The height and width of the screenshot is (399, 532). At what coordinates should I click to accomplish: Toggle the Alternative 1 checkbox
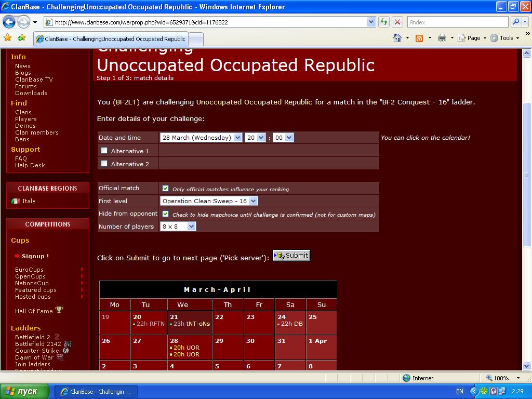[x=104, y=150]
